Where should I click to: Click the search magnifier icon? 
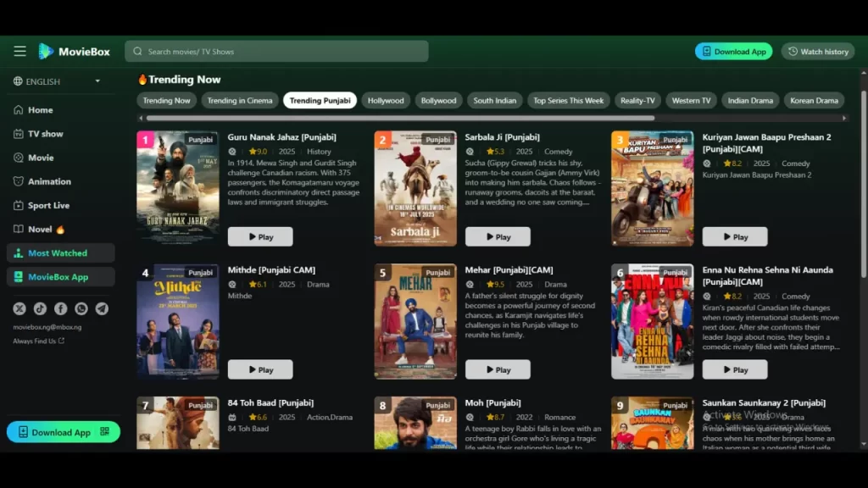coord(137,52)
